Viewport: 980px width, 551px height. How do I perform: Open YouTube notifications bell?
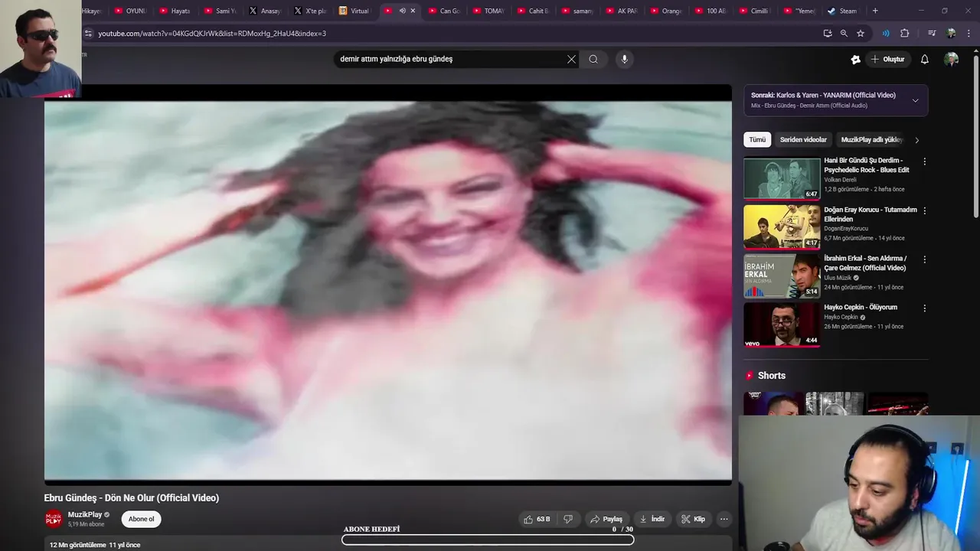(x=924, y=59)
